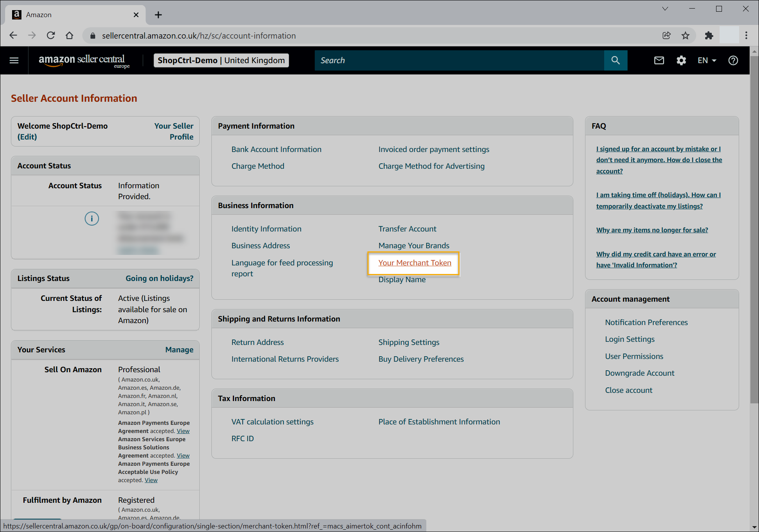Bookmark this page with star icon
The height and width of the screenshot is (532, 759).
[685, 35]
